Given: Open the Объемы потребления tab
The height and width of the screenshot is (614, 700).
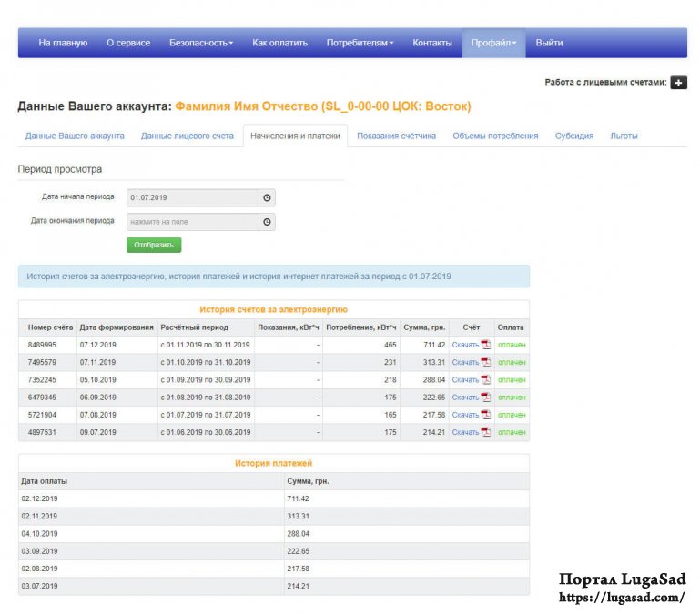Looking at the screenshot, I should tap(495, 136).
